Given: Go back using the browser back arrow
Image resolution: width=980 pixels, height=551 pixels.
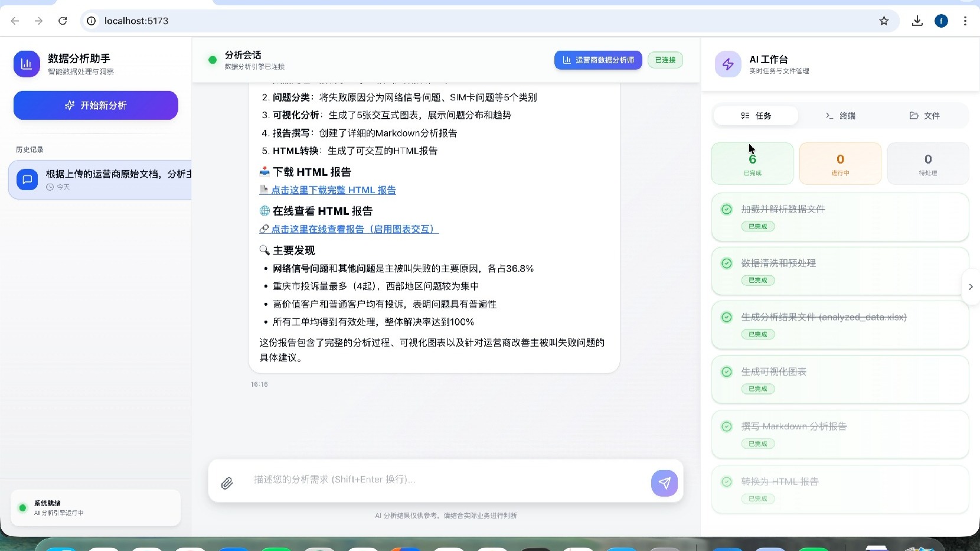Looking at the screenshot, I should pos(15,21).
